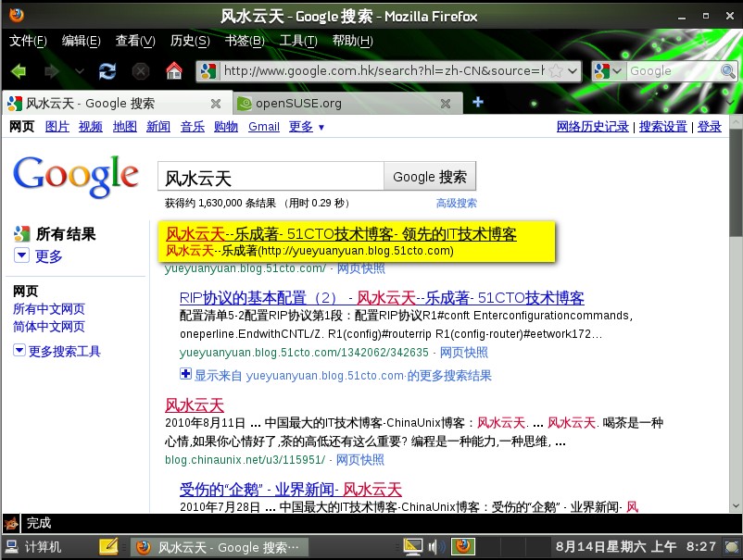Open 搜索设置 link
Screen dimensions: 743x560
663,127
